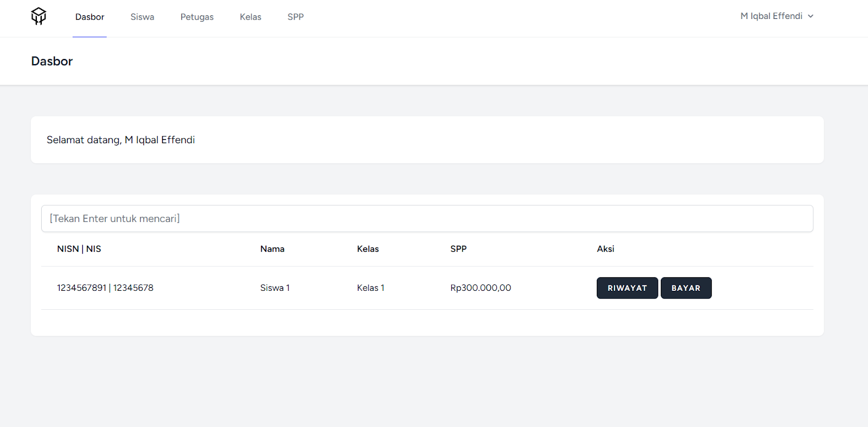Viewport: 868px width, 427px height.
Task: Click the chevron beside M Iqbal Effendi
Action: tap(810, 16)
